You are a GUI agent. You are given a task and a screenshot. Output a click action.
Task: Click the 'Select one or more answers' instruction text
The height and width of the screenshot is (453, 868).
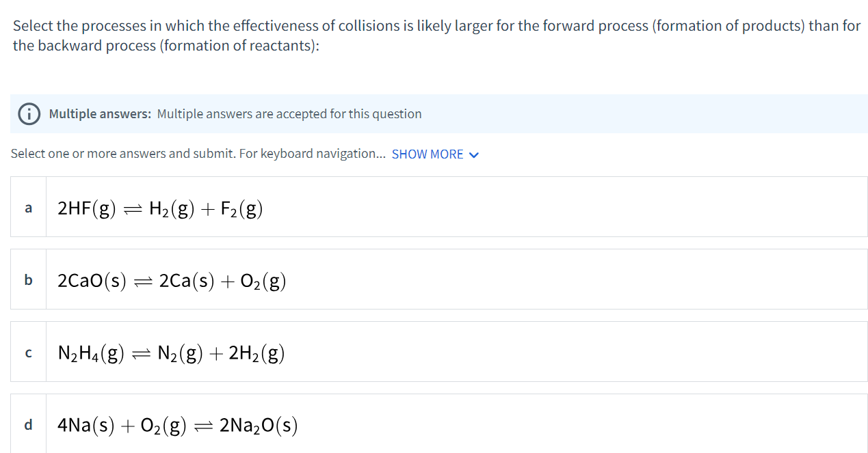point(192,153)
